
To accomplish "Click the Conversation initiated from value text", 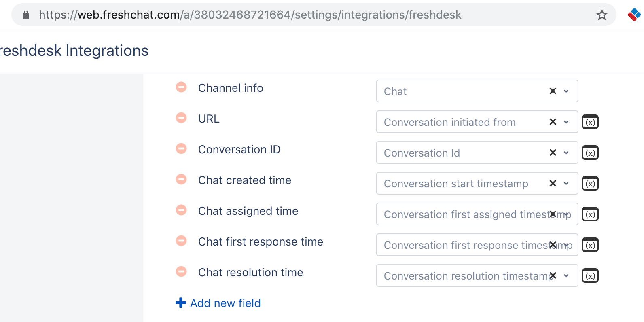I will pyautogui.click(x=449, y=122).
